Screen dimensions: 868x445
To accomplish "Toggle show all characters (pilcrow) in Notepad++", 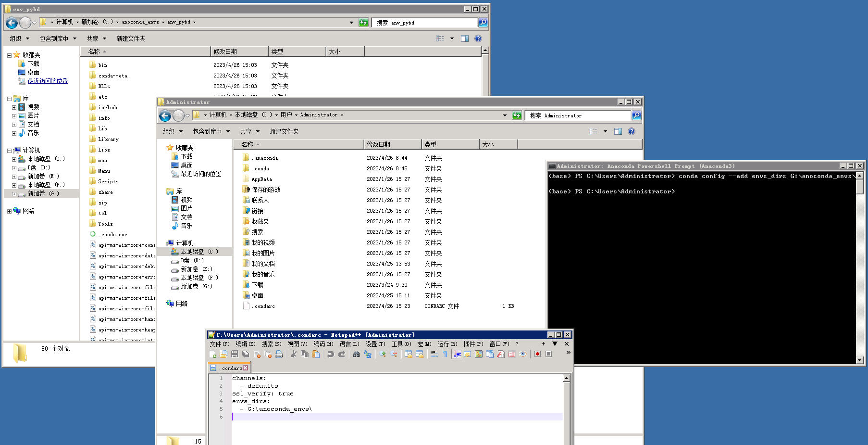I will 445,354.
